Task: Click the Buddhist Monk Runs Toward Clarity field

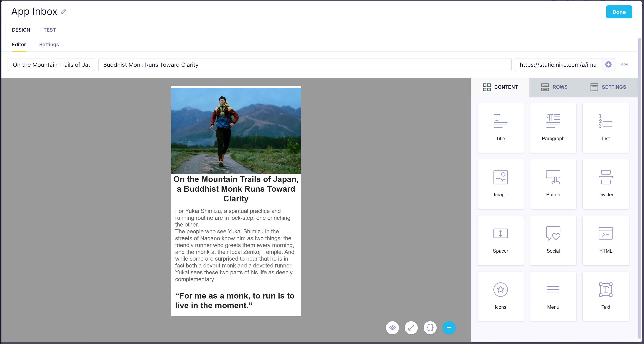Action: click(x=304, y=65)
